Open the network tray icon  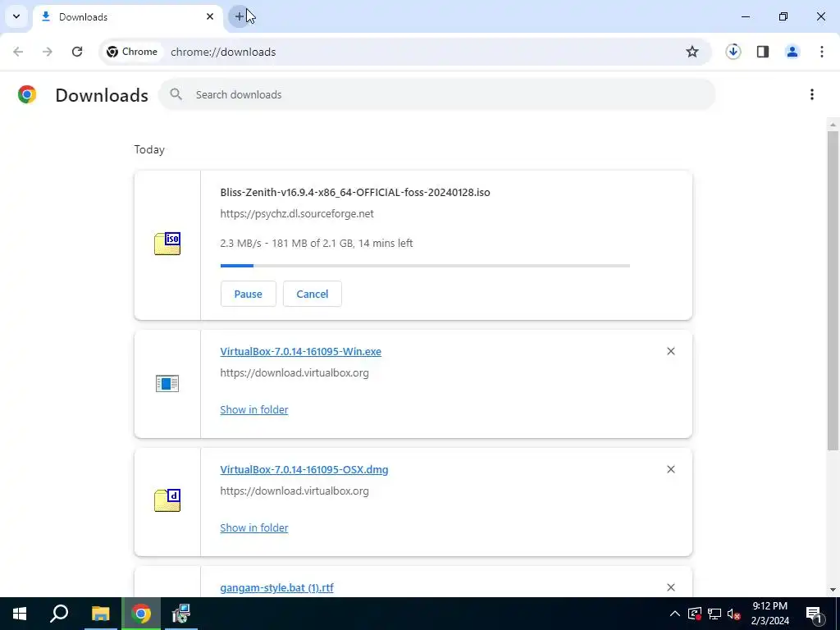(x=714, y=614)
